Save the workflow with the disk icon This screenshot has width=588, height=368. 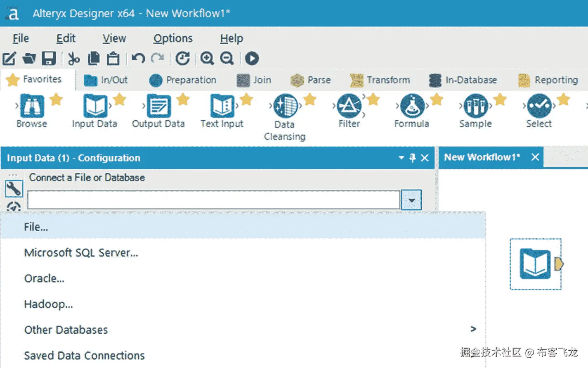[x=49, y=59]
